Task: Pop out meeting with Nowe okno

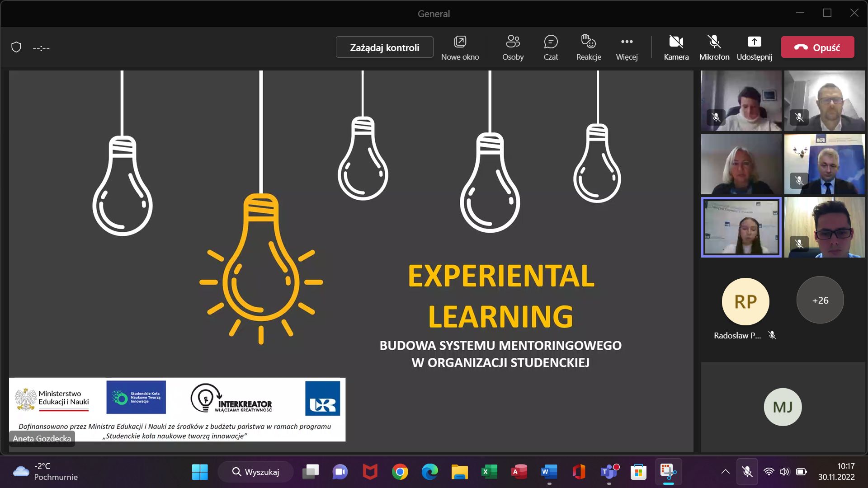Action: (460, 47)
